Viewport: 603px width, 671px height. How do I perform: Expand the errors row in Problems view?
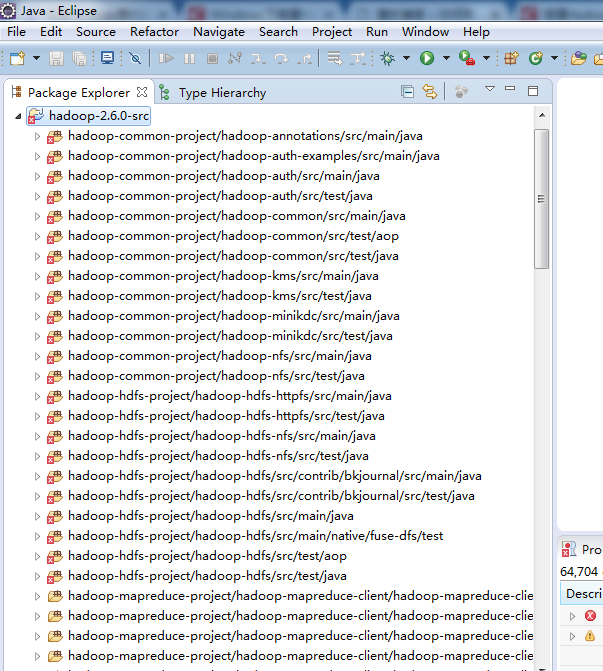[x=572, y=617]
